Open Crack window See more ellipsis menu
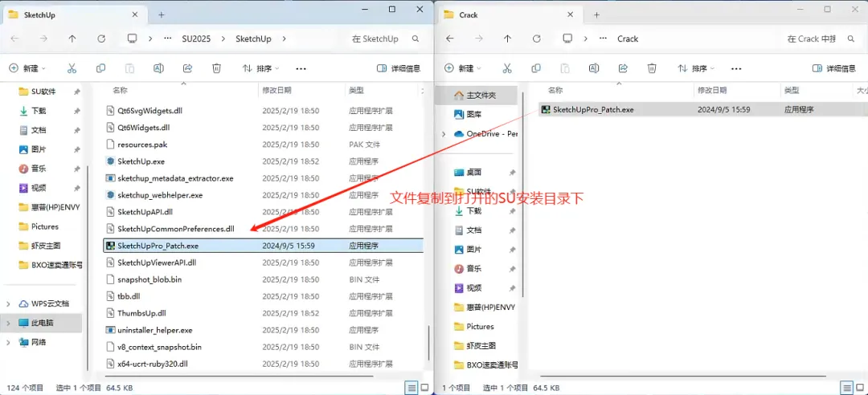This screenshot has height=395, width=868. [736, 68]
